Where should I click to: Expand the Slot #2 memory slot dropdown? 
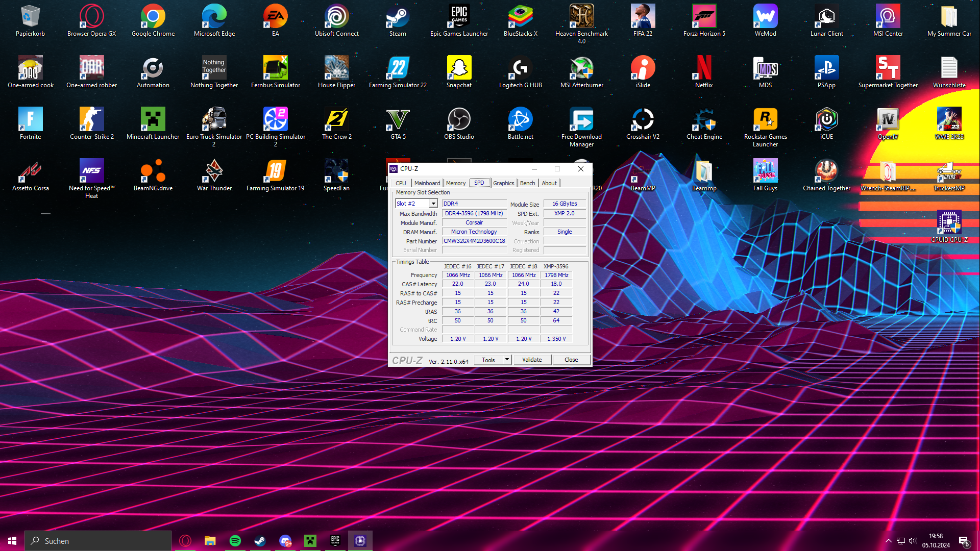(433, 204)
